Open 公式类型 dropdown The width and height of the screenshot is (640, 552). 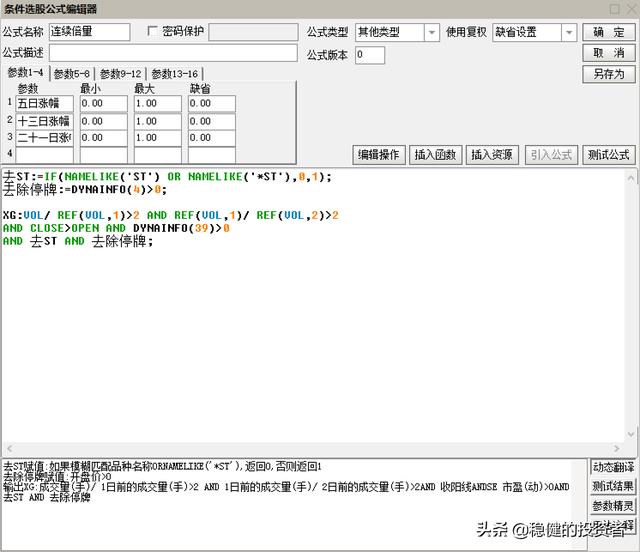pyautogui.click(x=432, y=32)
